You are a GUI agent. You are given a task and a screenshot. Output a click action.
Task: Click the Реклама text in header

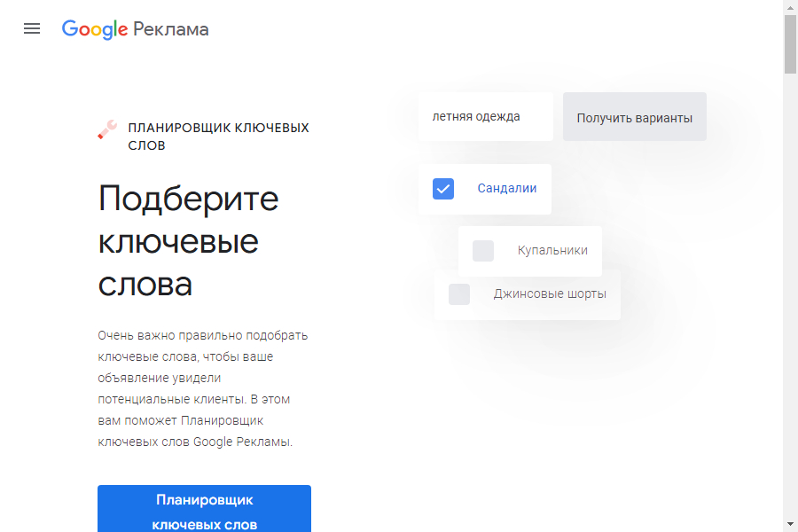(171, 29)
